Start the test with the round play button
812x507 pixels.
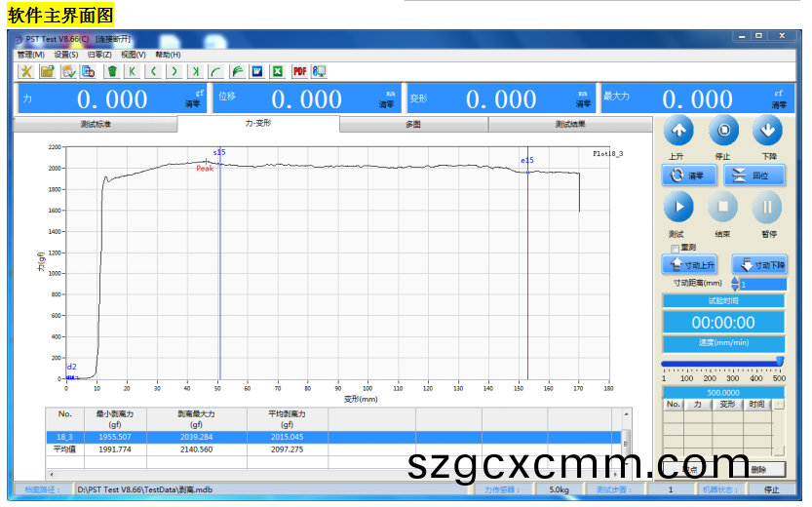click(678, 207)
